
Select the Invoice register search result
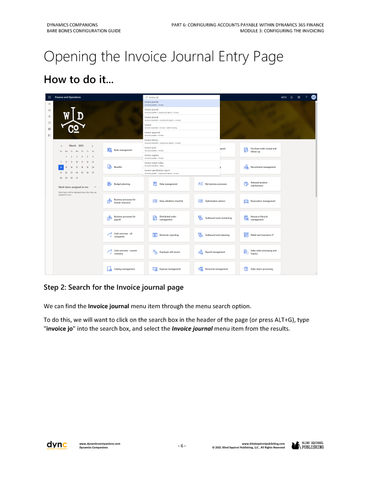tap(181, 157)
